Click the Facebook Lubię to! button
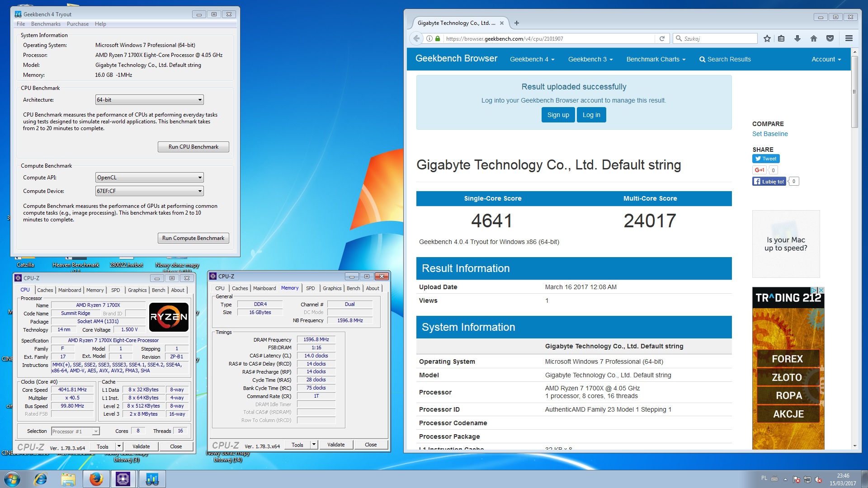This screenshot has width=868, height=488. [x=769, y=181]
